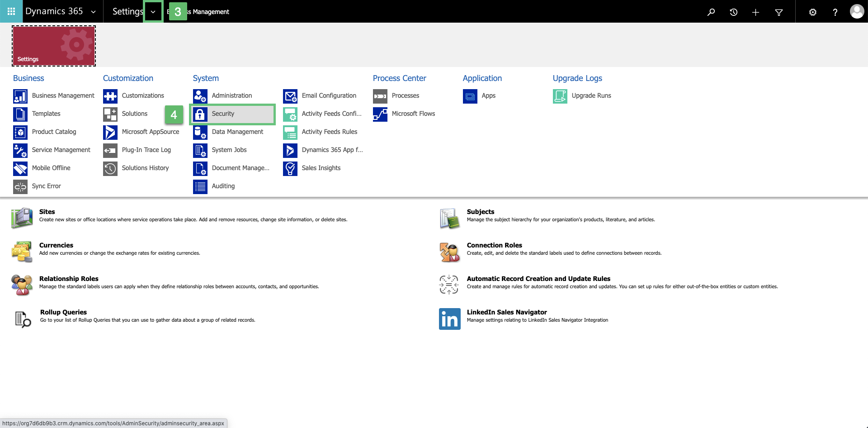
Task: Open Service Management wrench icon
Action: (x=20, y=151)
